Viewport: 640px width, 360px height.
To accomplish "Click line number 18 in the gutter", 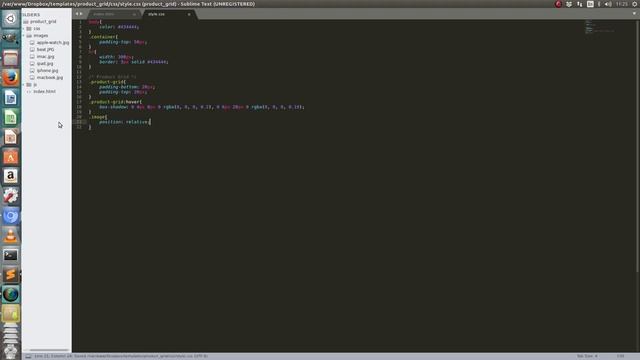I will coord(79,107).
